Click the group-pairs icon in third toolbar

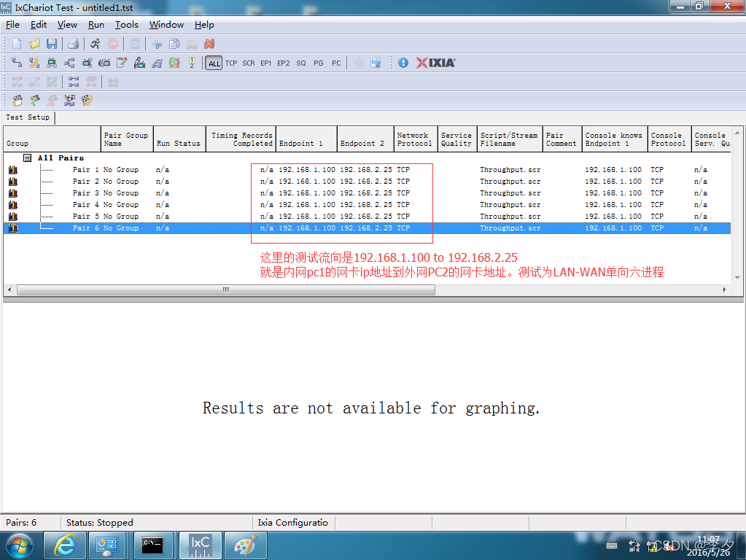(73, 82)
